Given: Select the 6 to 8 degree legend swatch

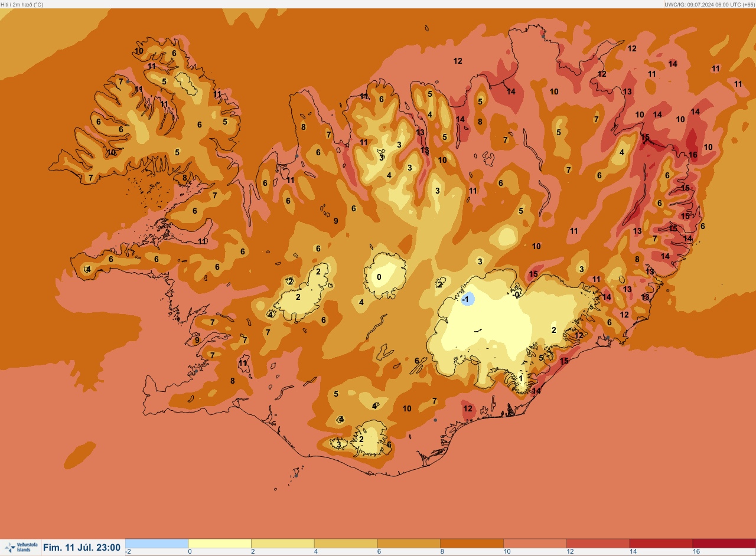Looking at the screenshot, I should (409, 543).
